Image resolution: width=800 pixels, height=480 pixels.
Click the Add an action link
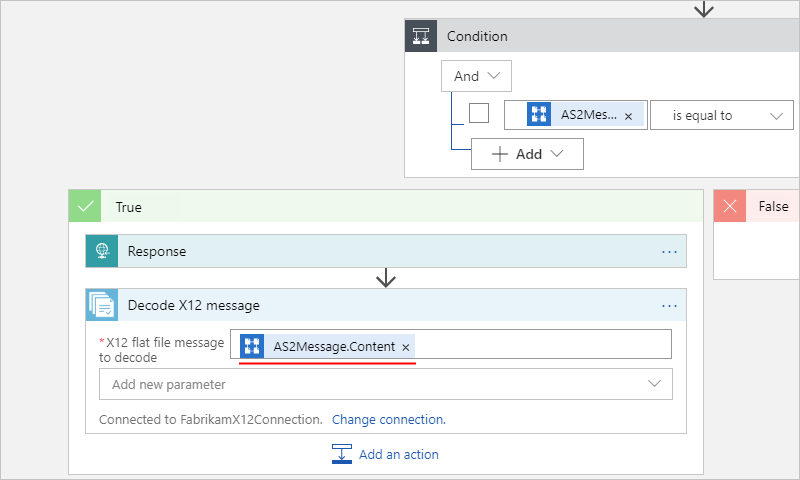pos(398,454)
